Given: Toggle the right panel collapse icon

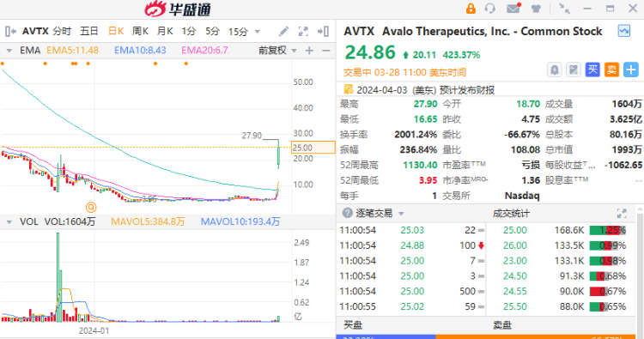Looking at the screenshot, I should pos(323,31).
